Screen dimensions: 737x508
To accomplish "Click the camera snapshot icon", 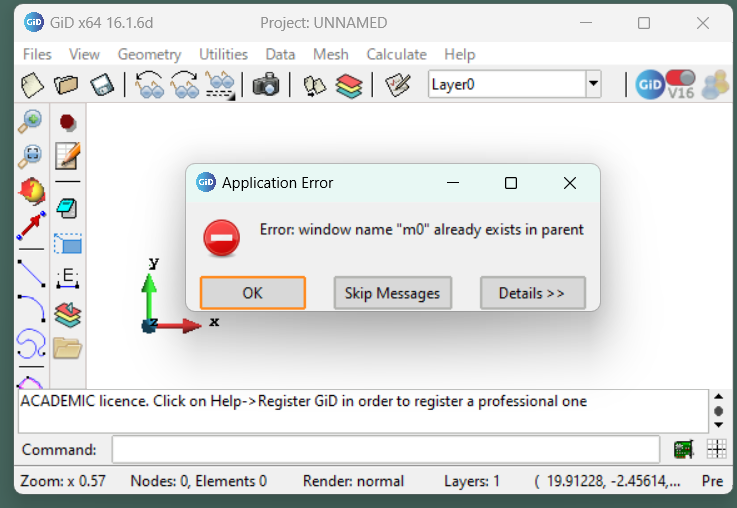I will tap(266, 85).
